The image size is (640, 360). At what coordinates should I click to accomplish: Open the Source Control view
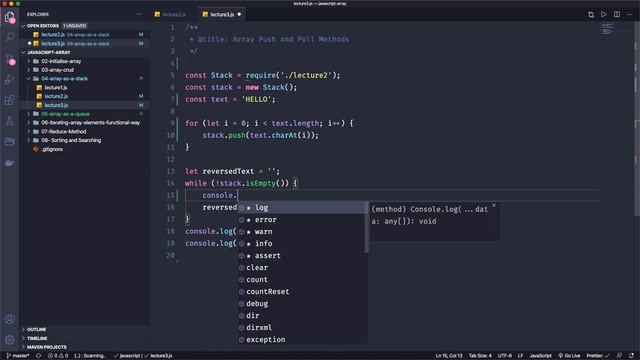10,60
